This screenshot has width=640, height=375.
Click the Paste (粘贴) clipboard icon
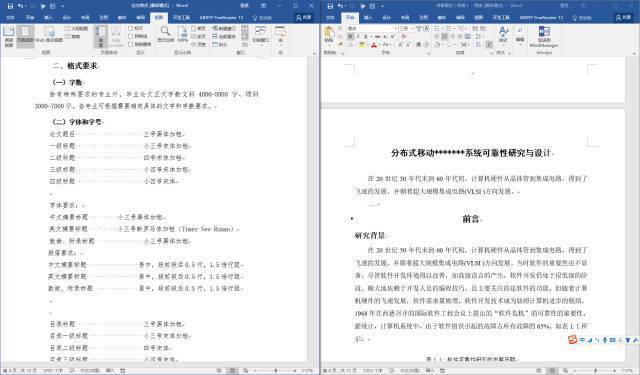(x=329, y=34)
